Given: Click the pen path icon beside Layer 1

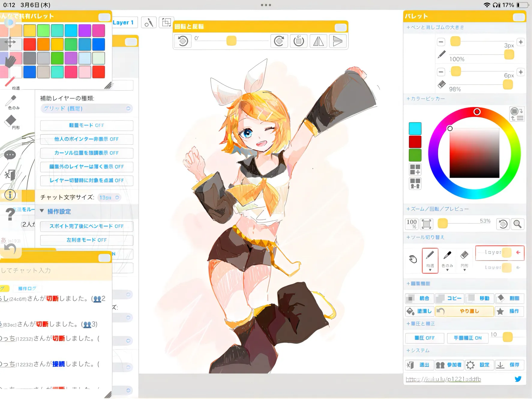Looking at the screenshot, I should (x=149, y=23).
